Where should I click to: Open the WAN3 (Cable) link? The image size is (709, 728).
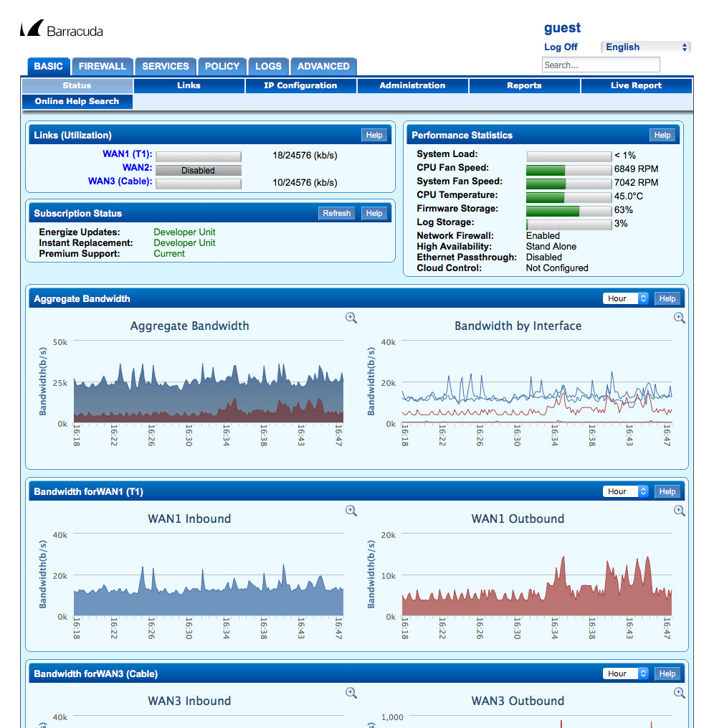[x=120, y=181]
